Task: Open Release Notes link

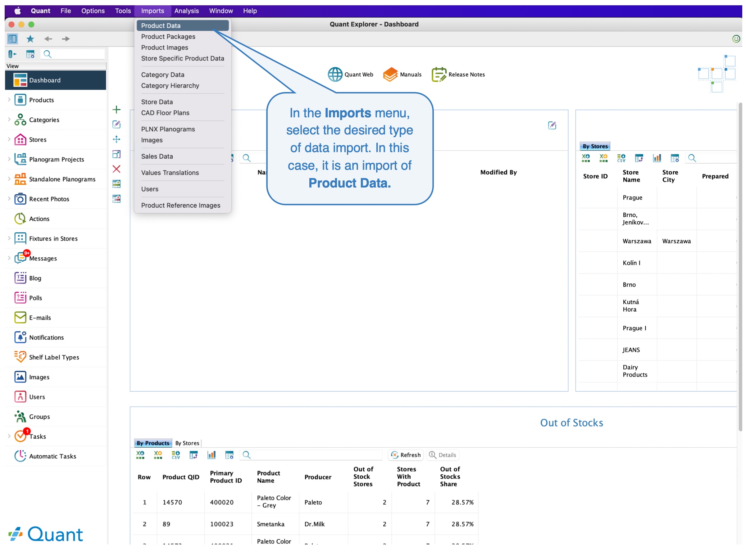Action: coord(459,75)
